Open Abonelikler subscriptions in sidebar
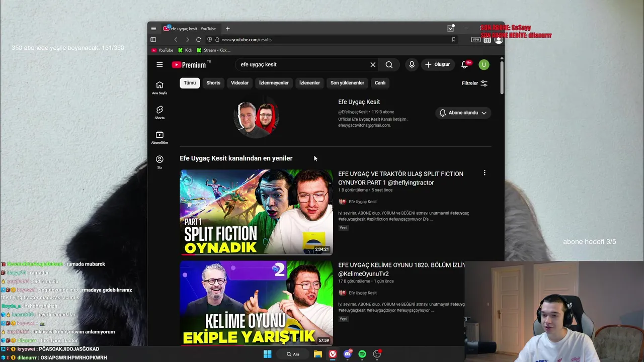 point(159,137)
